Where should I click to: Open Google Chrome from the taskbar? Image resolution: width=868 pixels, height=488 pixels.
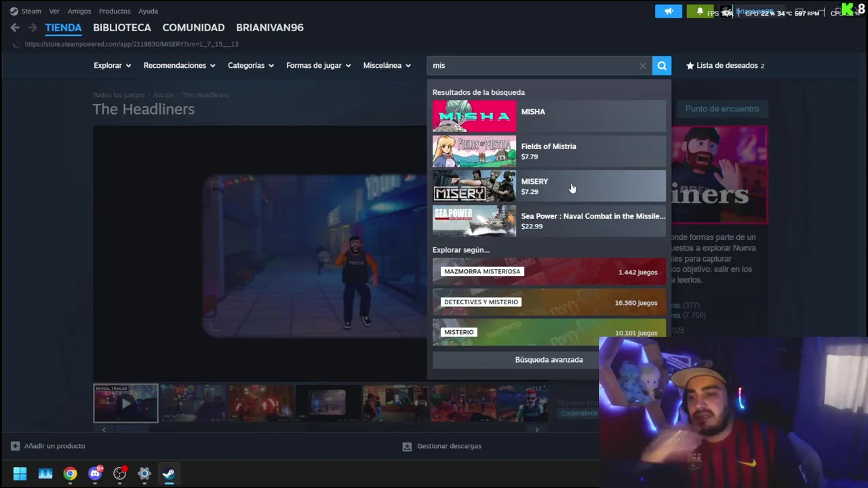70,474
